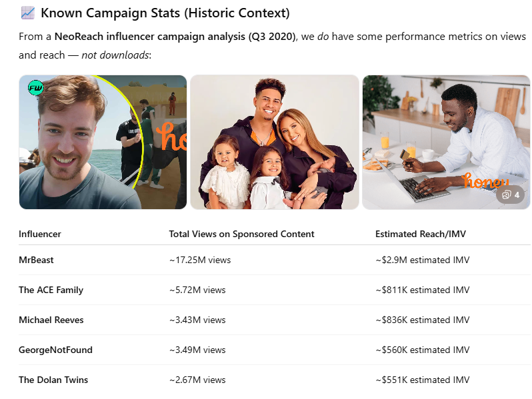Image resolution: width=532 pixels, height=399 pixels.
Task: Select GeorgeNotFound in the influencer column
Action: coord(55,350)
